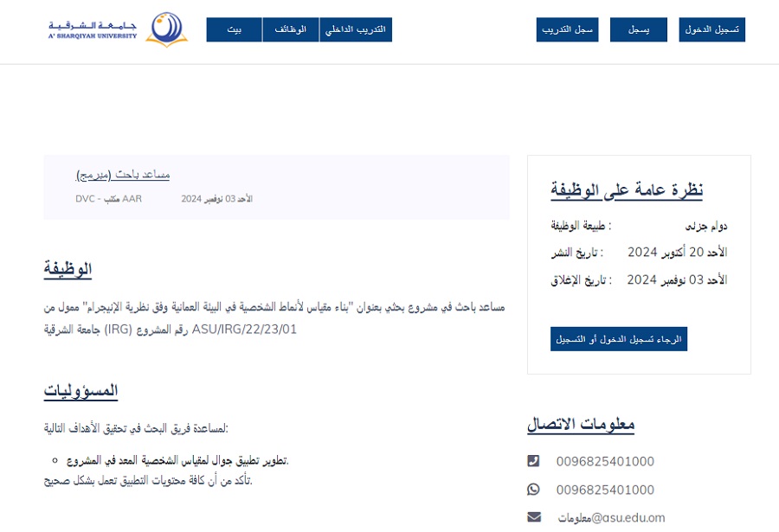
Task: Click الرجاء تسجيل الدخول أو التسجيل button
Action: tap(618, 339)
